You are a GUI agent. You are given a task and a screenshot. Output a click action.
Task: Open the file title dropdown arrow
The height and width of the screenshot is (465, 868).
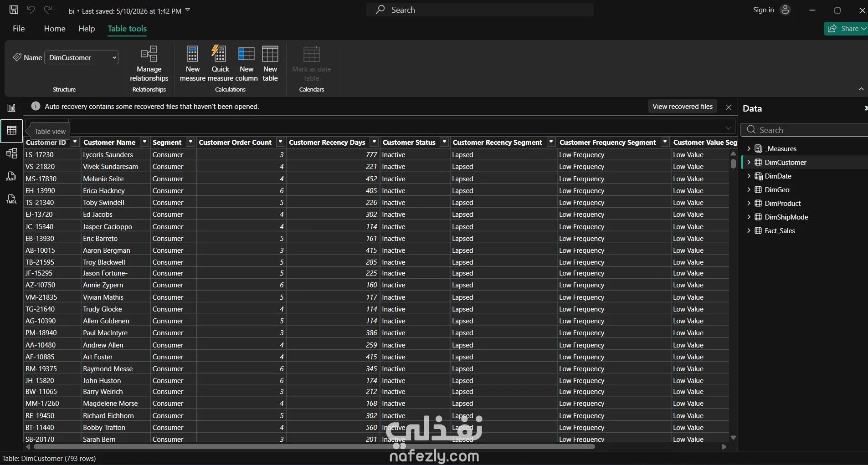pos(188,10)
